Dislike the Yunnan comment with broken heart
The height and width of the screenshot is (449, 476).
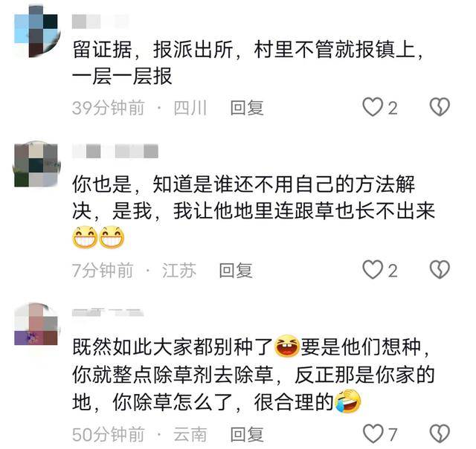pyautogui.click(x=440, y=433)
